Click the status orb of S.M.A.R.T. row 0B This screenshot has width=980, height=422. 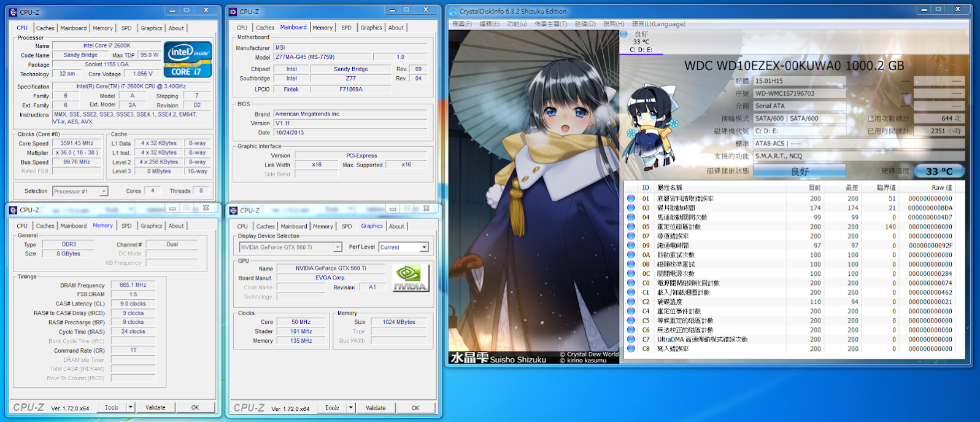630,264
